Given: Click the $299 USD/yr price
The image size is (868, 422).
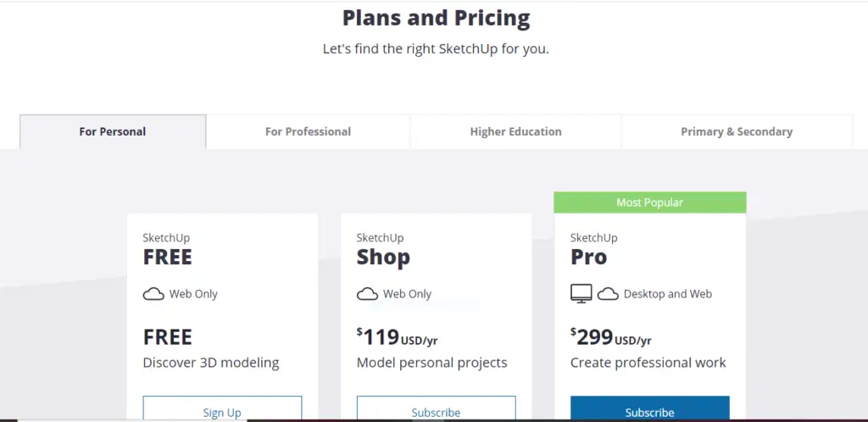Looking at the screenshot, I should point(610,336).
